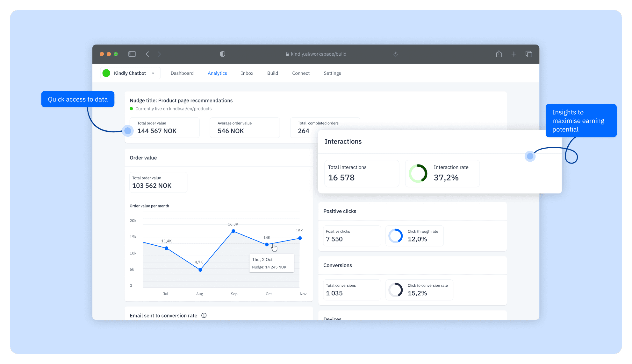Click the browser forward arrow
632x364 pixels.
pos(159,54)
